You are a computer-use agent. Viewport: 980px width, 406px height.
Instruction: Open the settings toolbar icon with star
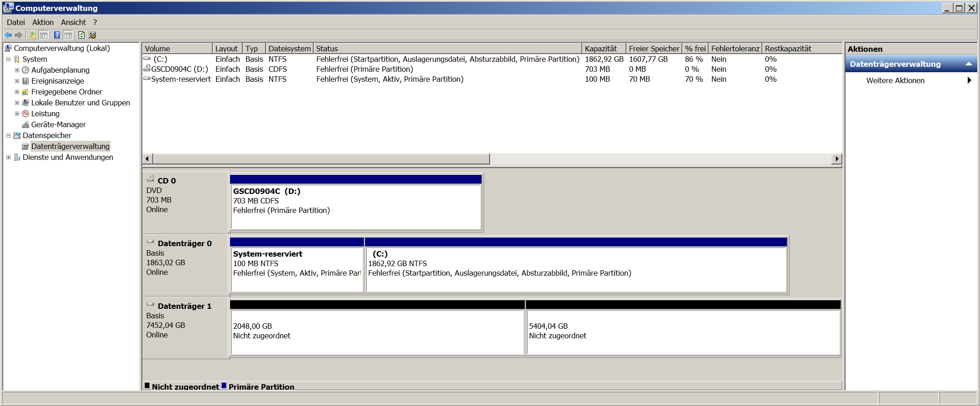pos(92,35)
